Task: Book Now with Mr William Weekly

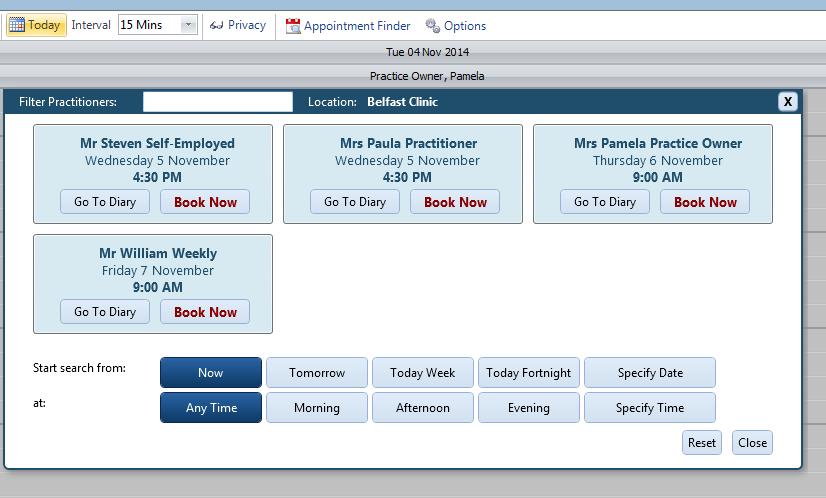Action: [x=205, y=312]
